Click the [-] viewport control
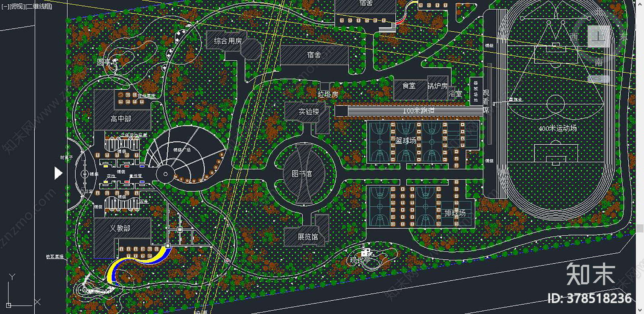The width and height of the screenshot is (644, 314). click(4, 6)
